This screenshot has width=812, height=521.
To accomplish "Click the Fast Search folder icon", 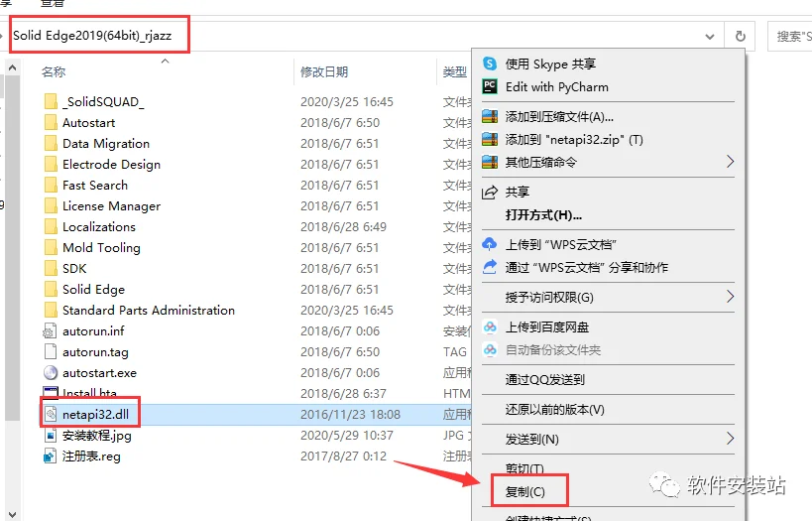I will [51, 185].
